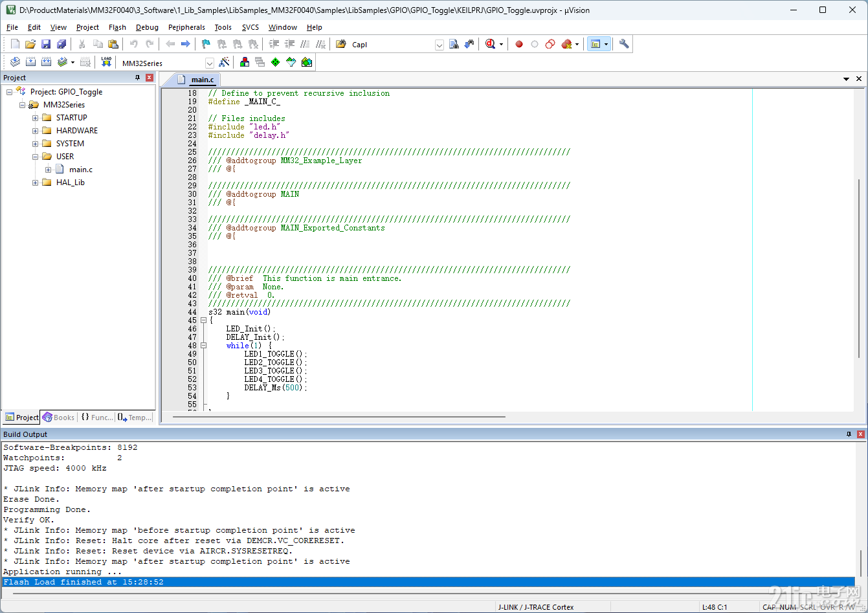Indent the selected lines
The height and width of the screenshot is (613, 868).
click(274, 44)
